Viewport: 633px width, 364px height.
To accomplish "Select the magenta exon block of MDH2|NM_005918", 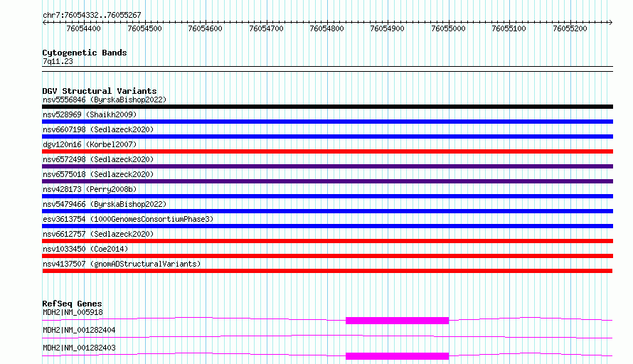I will (x=398, y=321).
